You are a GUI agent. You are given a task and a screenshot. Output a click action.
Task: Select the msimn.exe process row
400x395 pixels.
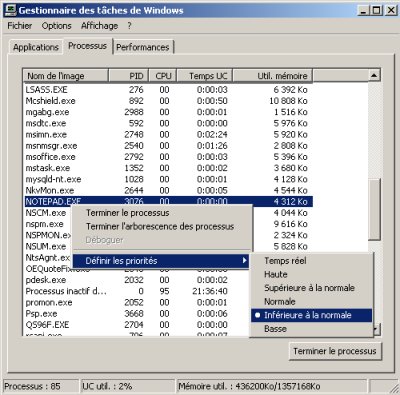coord(168,135)
